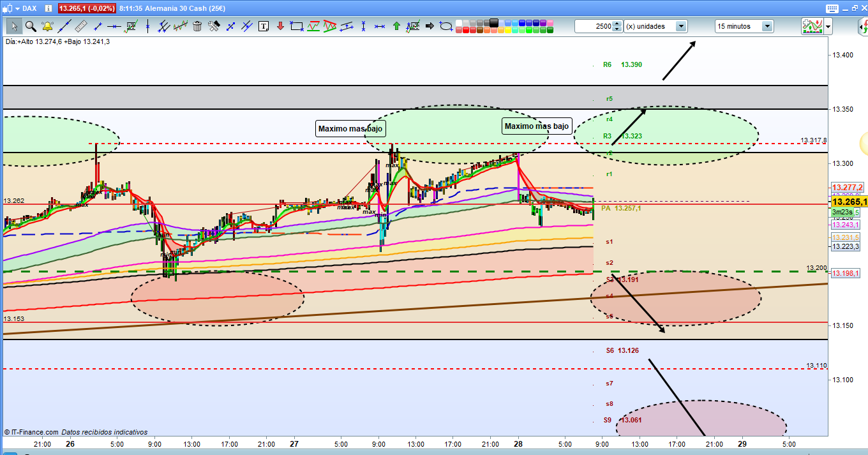Pick the green up arrow marker tool
The height and width of the screenshot is (455, 868).
396,26
